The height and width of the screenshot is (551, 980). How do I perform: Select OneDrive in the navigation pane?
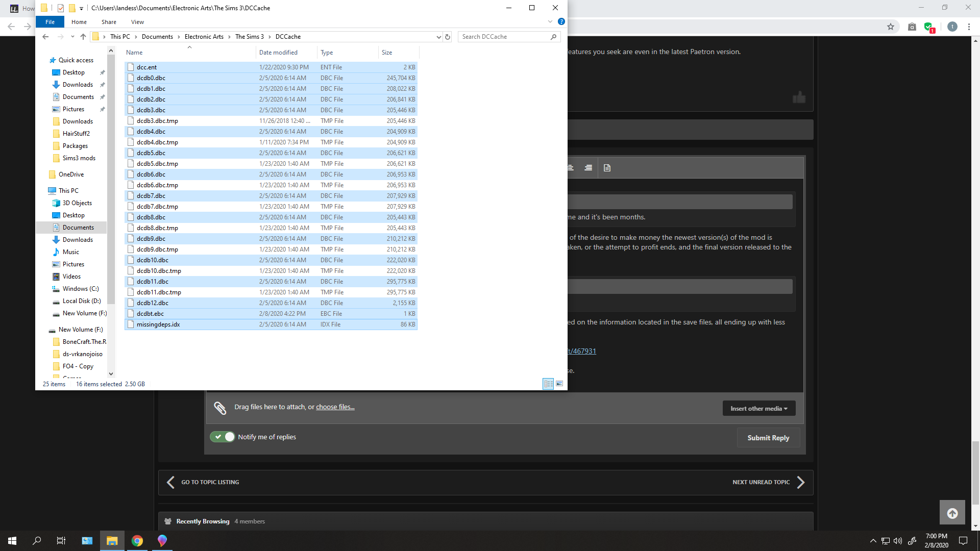[71, 174]
